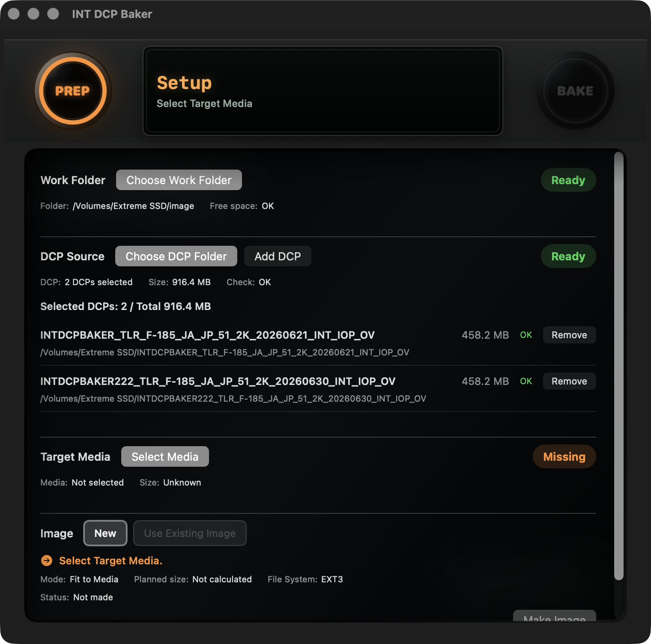Select the INTDCPBAKER222 DCP row title

click(x=218, y=381)
